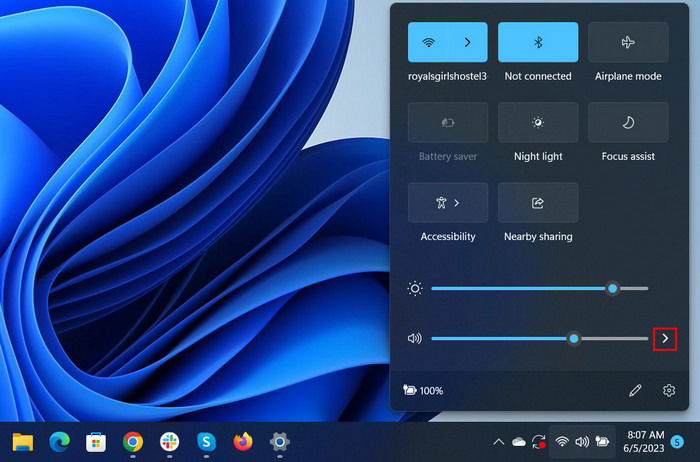Open Google Chrome from the taskbar
The width and height of the screenshot is (700, 462).
pos(133,442)
